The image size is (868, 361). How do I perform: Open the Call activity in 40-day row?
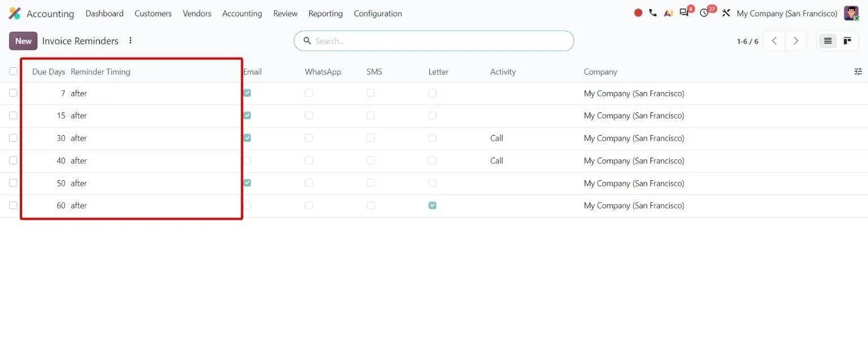pyautogui.click(x=497, y=160)
